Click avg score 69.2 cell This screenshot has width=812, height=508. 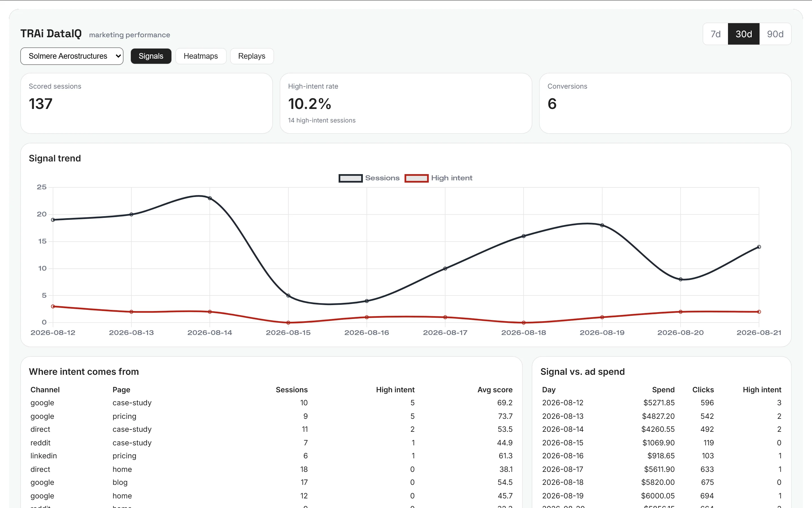point(505,403)
